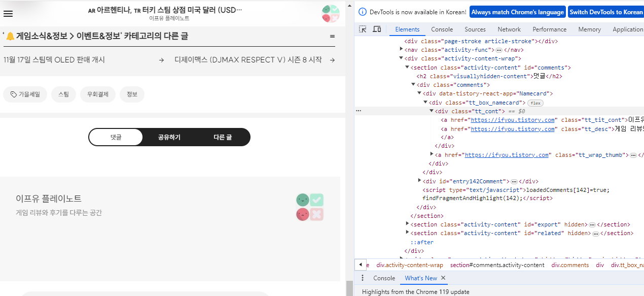Open the hamburger menu on the blog
The image size is (644, 296).
[8, 14]
